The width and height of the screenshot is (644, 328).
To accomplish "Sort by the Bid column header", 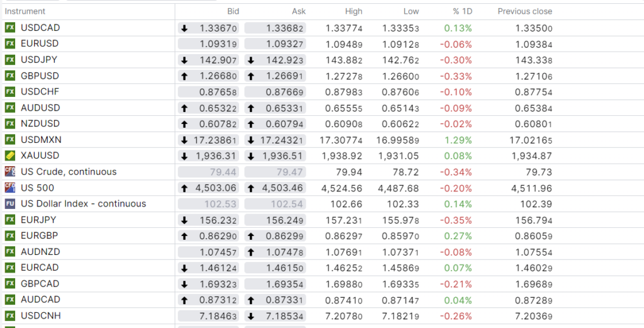I will tap(233, 11).
